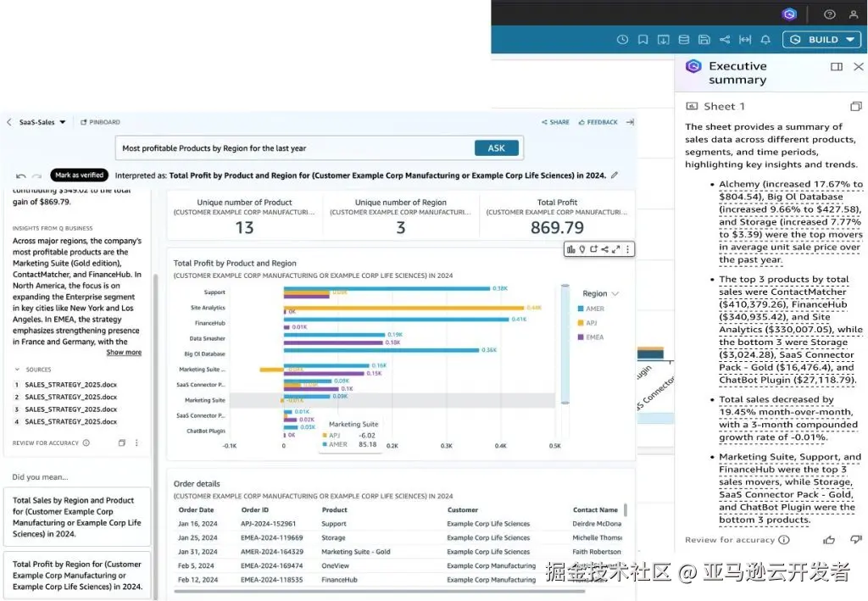Expand visual using maximize arrows icon
This screenshot has height=601, width=868.
point(616,249)
